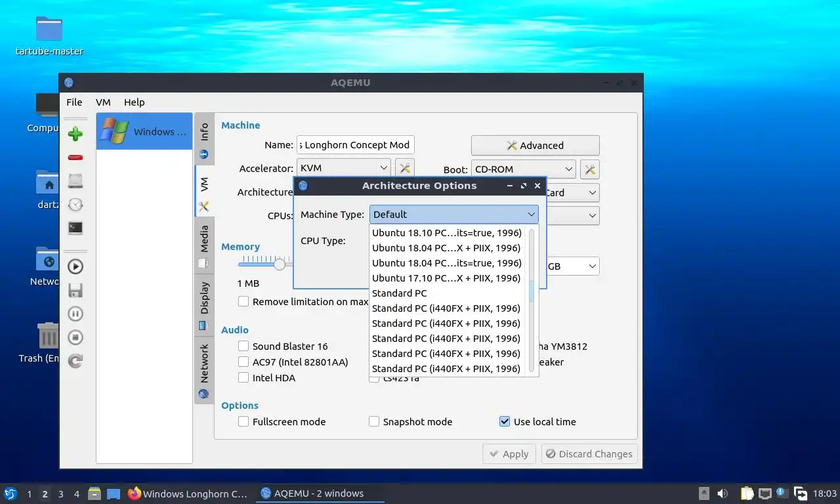
Task: Enable Snapshot mode checkbox
Action: pos(374,422)
